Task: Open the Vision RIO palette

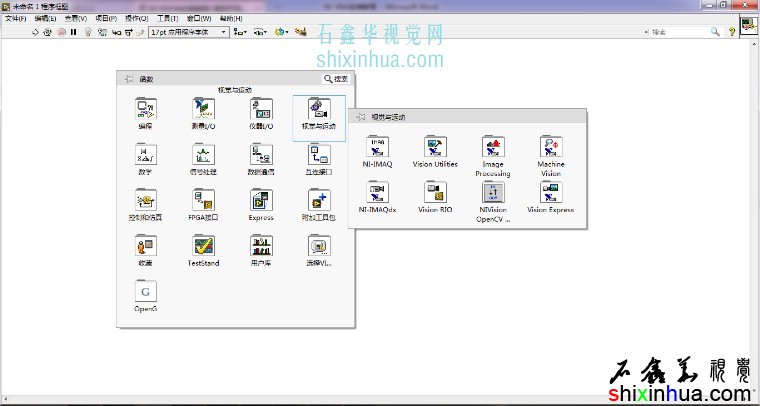Action: (435, 193)
